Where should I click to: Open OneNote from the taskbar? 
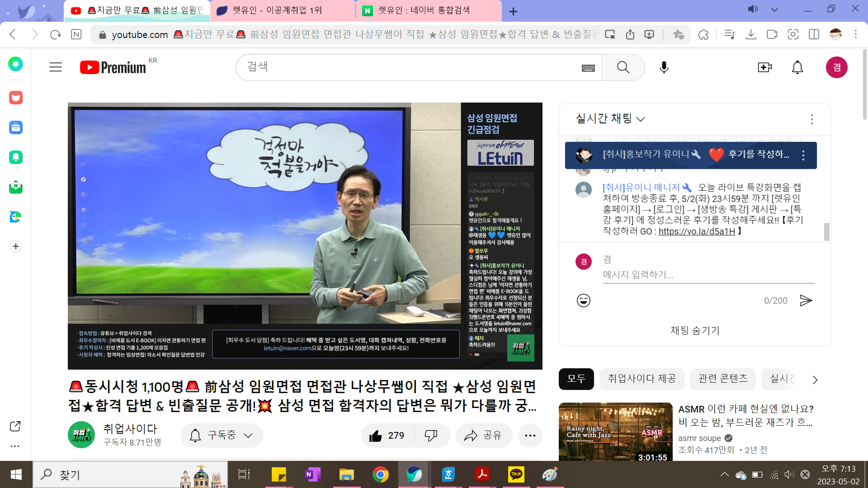(x=312, y=474)
